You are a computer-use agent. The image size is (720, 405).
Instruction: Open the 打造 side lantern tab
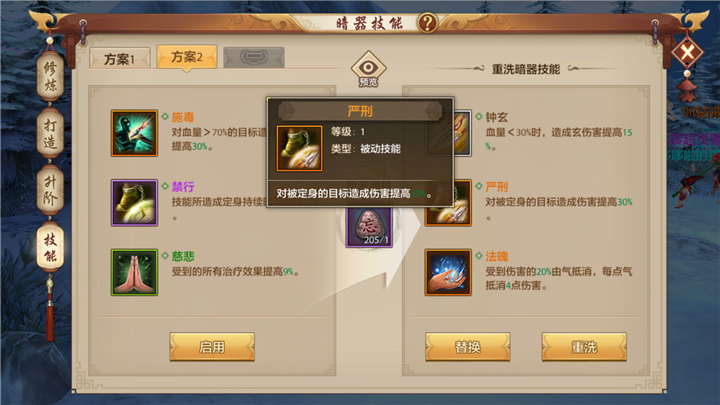click(x=50, y=134)
